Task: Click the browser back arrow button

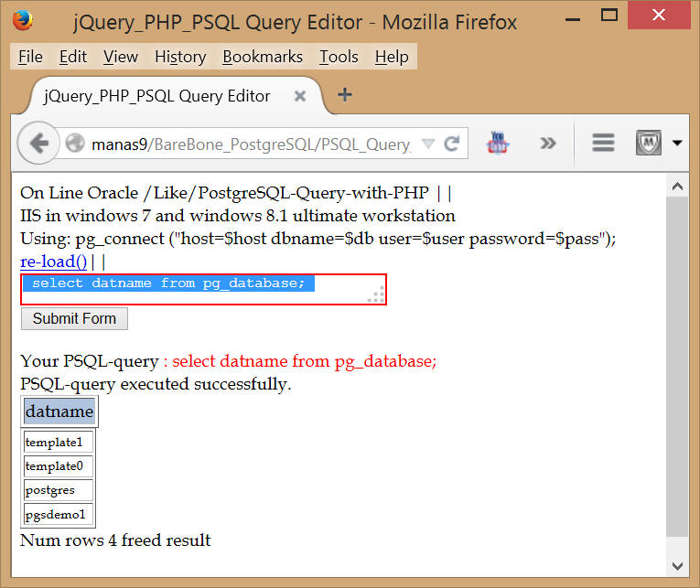Action: click(38, 144)
